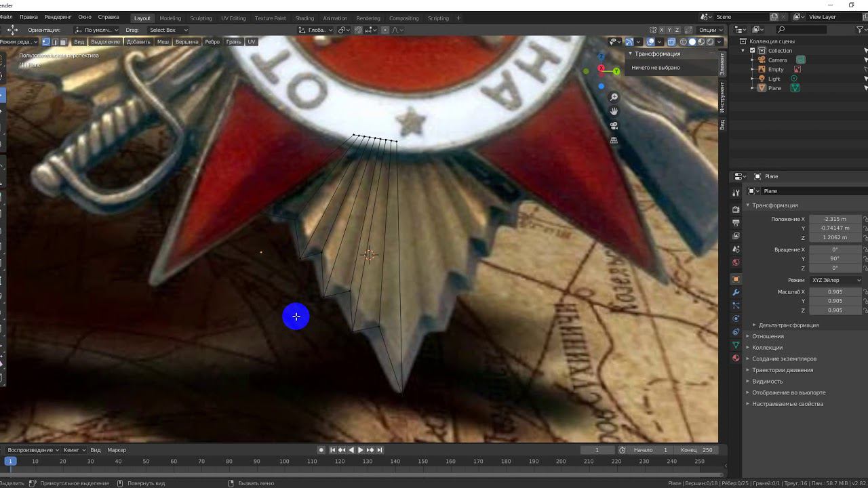Open rotation mode 'XYZ Эйлер' dropdown

click(835, 280)
